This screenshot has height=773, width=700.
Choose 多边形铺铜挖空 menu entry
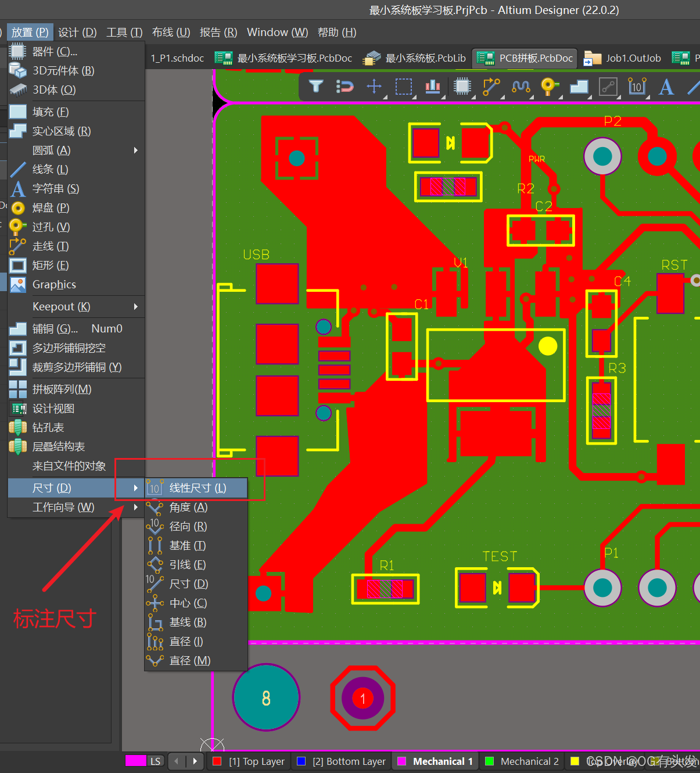click(76, 348)
